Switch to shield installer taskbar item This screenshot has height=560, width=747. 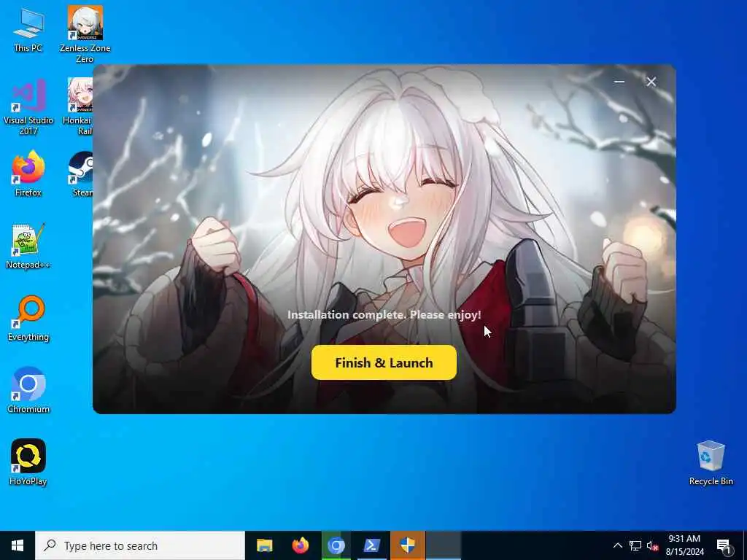[407, 545]
